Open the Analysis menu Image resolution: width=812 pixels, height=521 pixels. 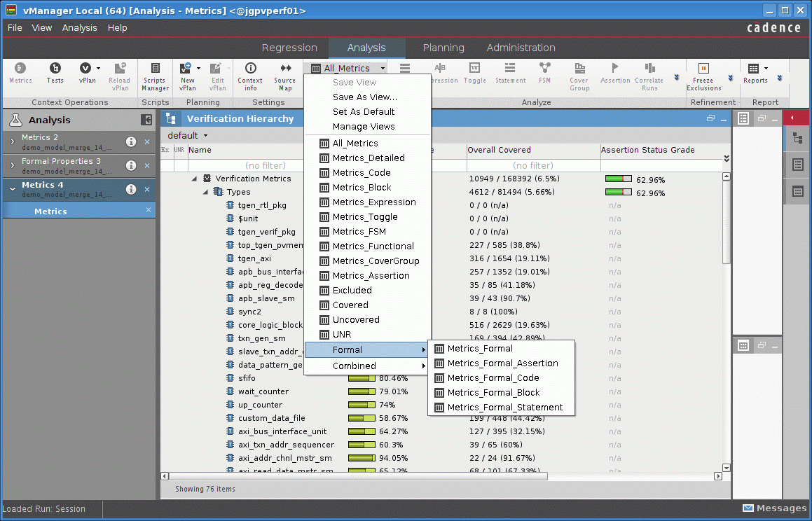coord(79,27)
